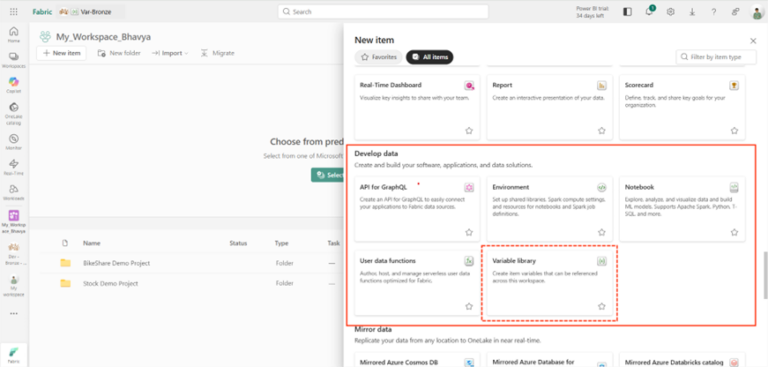This screenshot has width=768, height=367.
Task: Open Monitor in left sidebar
Action: (14, 142)
